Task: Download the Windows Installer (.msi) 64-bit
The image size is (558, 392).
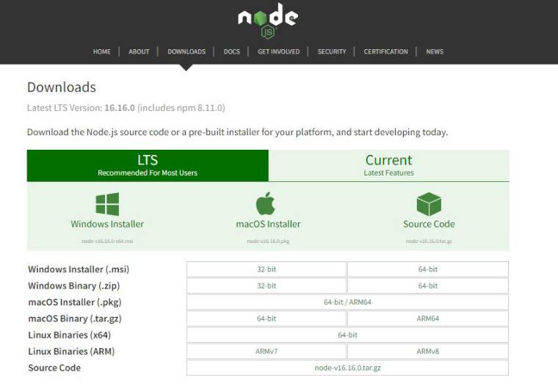Action: pos(428,269)
